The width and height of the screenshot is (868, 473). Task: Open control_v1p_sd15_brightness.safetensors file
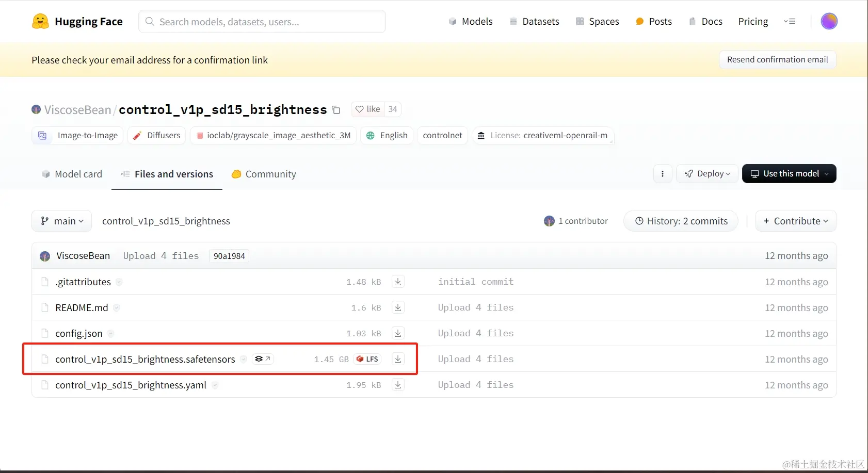(x=145, y=359)
